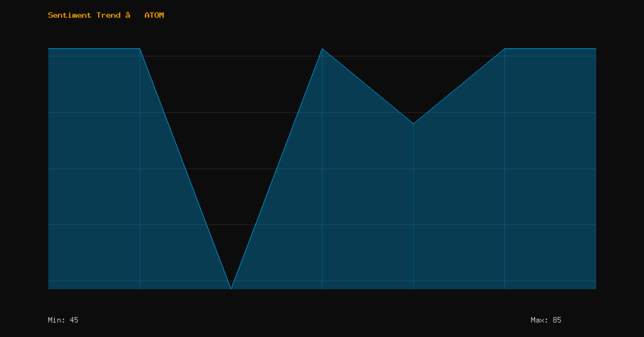Click the "Sentiment Trend" title text
The image size is (644, 337).
(84, 15)
